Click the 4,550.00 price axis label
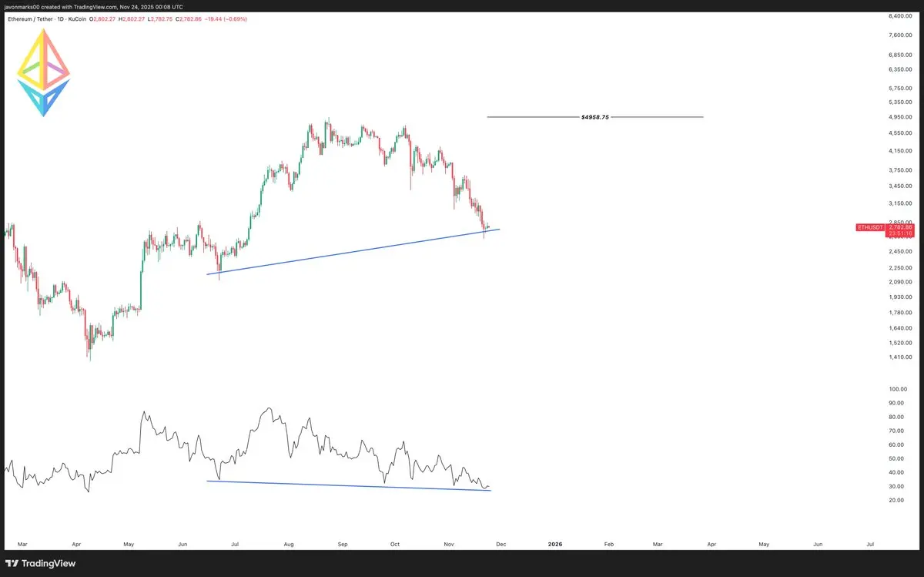The height and width of the screenshot is (577, 924). click(x=900, y=133)
